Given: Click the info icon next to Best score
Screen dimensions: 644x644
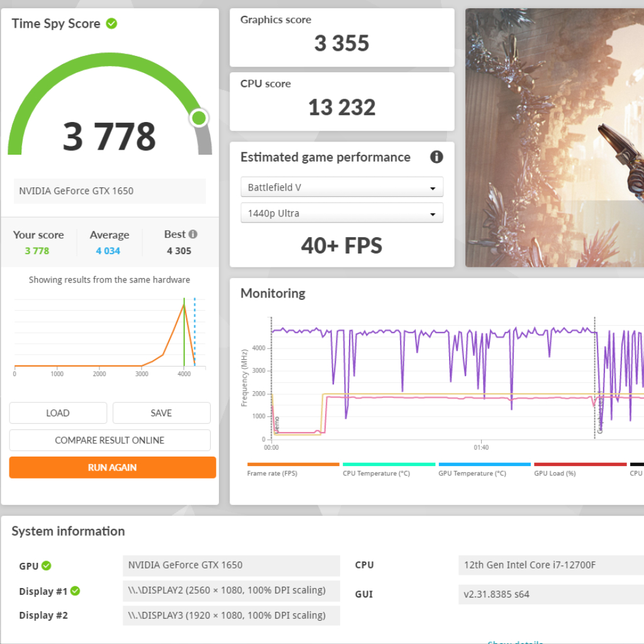Looking at the screenshot, I should 193,234.
